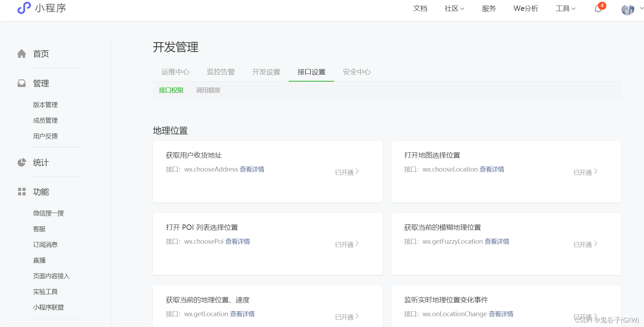Viewport: 644px width, 327px height.
Task: Expand 已开通 details for wx.getFuzzyLocation
Action: click(585, 244)
